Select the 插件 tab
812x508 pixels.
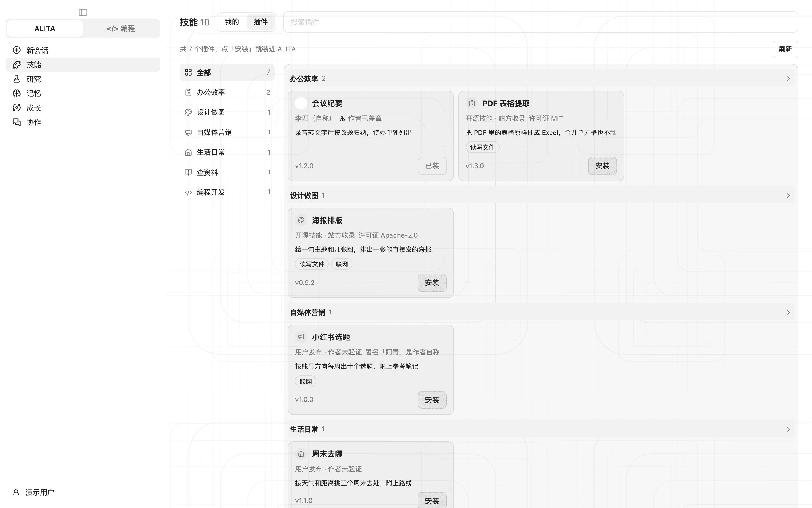pos(261,22)
